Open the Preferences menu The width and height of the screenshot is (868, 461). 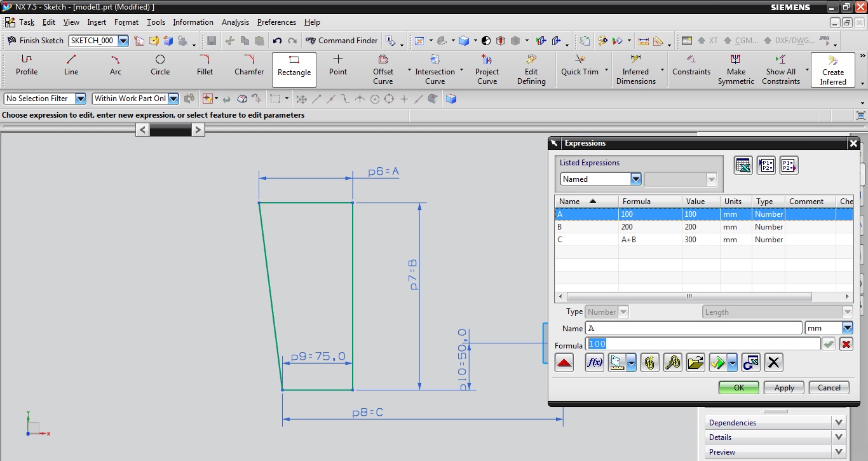(276, 22)
